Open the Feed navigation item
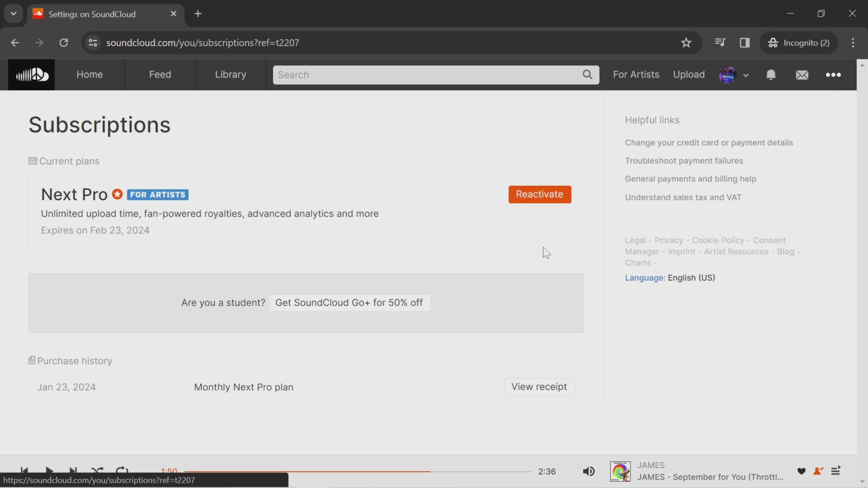 (160, 74)
